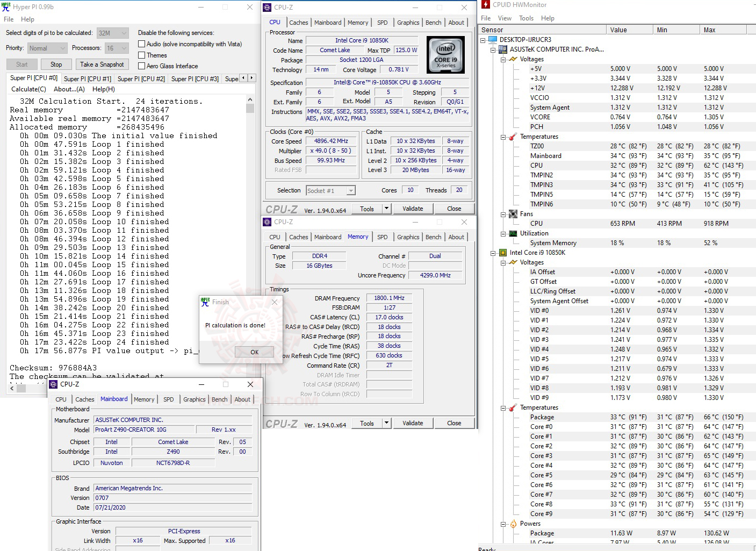Collapse the Fans tree group
The width and height of the screenshot is (756, 551).
coord(503,214)
